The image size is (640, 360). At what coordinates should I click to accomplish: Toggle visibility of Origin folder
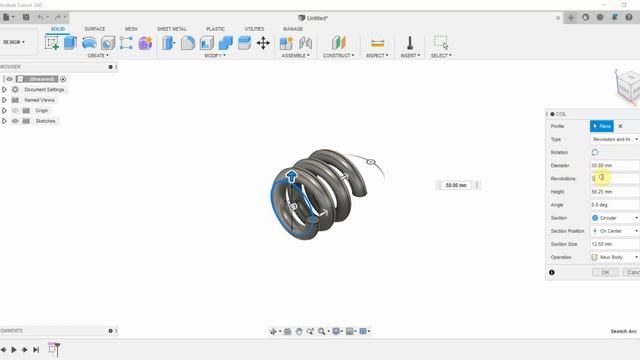point(15,111)
